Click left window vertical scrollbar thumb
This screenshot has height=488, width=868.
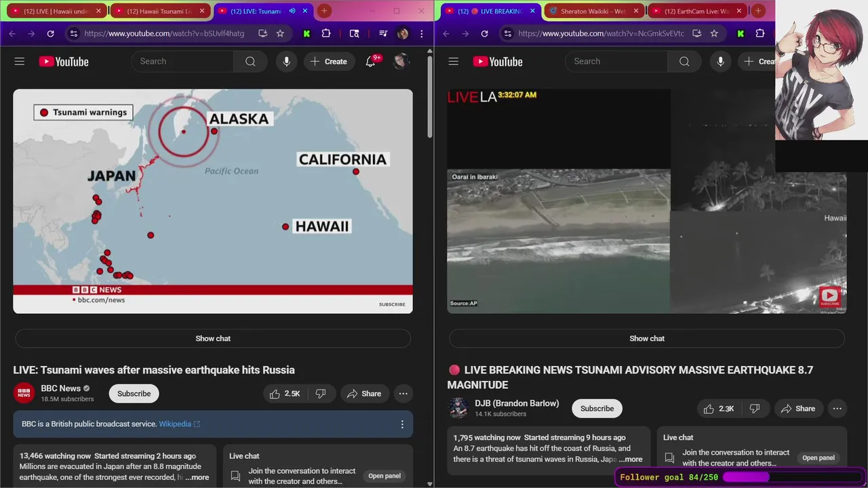(x=430, y=97)
